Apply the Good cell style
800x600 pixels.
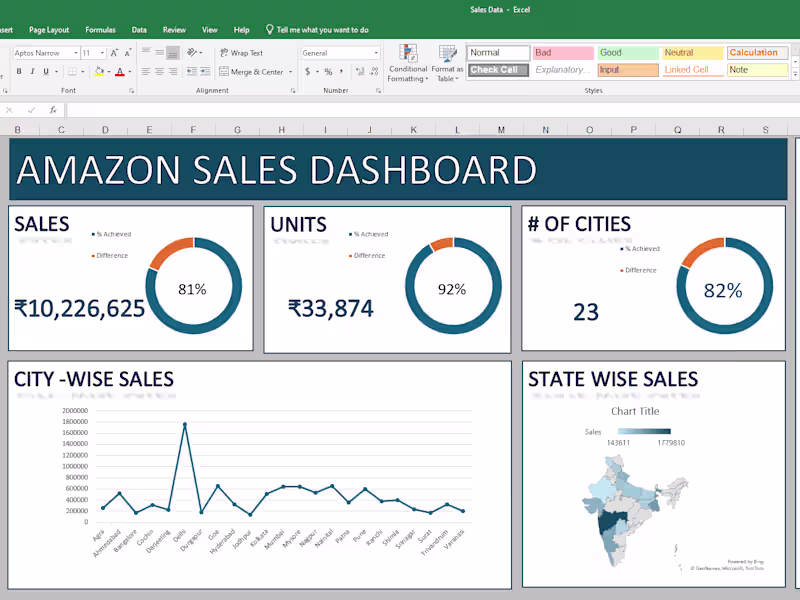[x=627, y=51]
